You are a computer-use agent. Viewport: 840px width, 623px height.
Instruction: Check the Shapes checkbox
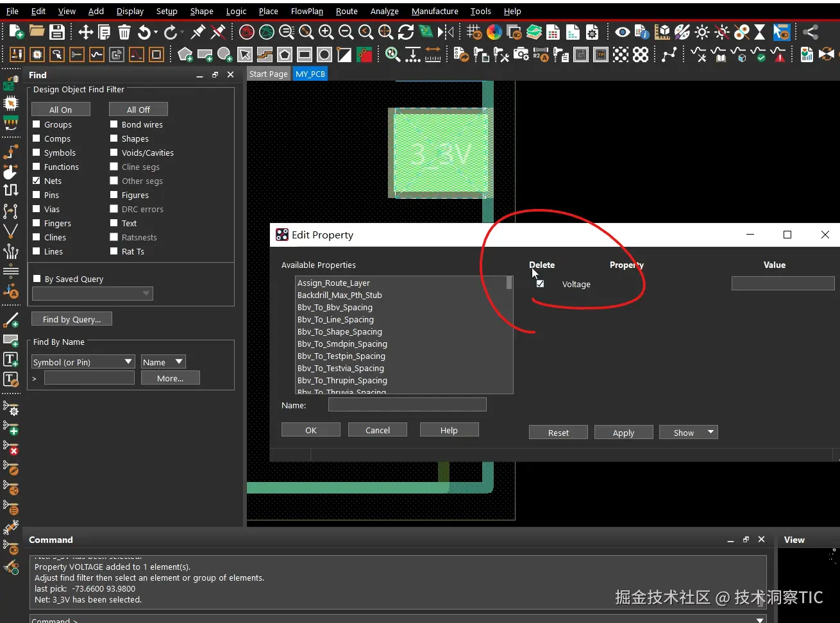click(114, 138)
